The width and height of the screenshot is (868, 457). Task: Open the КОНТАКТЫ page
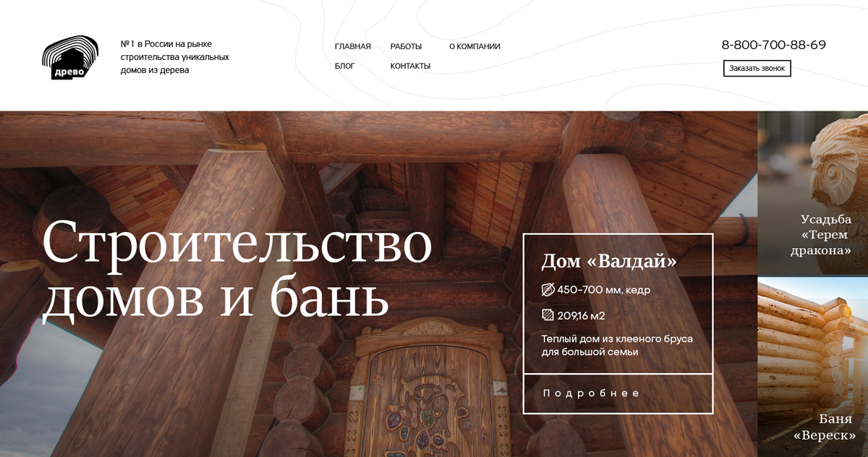click(x=410, y=67)
